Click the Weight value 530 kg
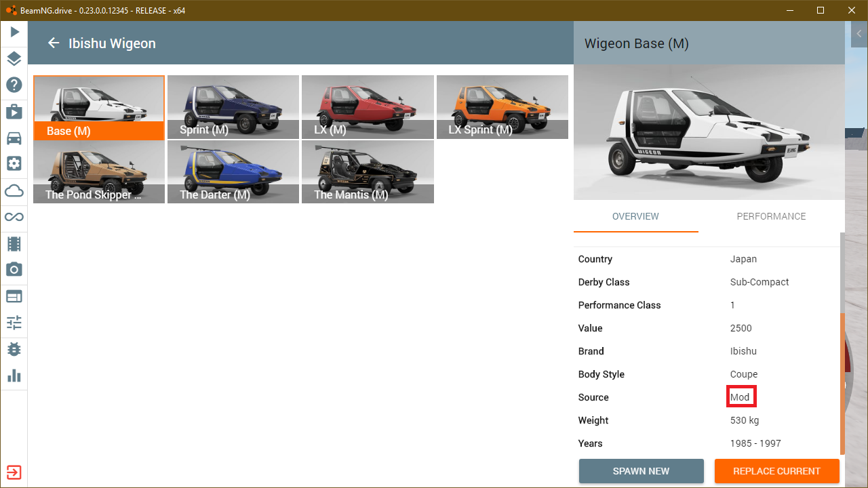Screen dimensions: 868x488 [x=745, y=420]
